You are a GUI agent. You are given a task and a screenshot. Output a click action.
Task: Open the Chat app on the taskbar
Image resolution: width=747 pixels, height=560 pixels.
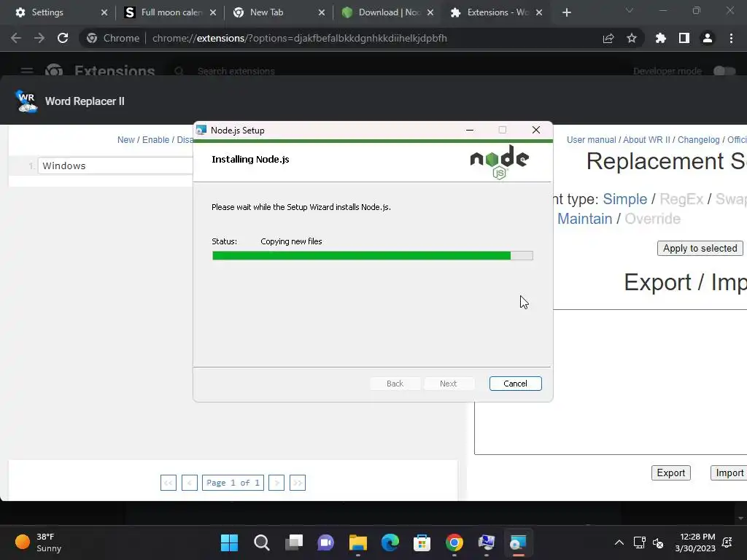point(326,542)
